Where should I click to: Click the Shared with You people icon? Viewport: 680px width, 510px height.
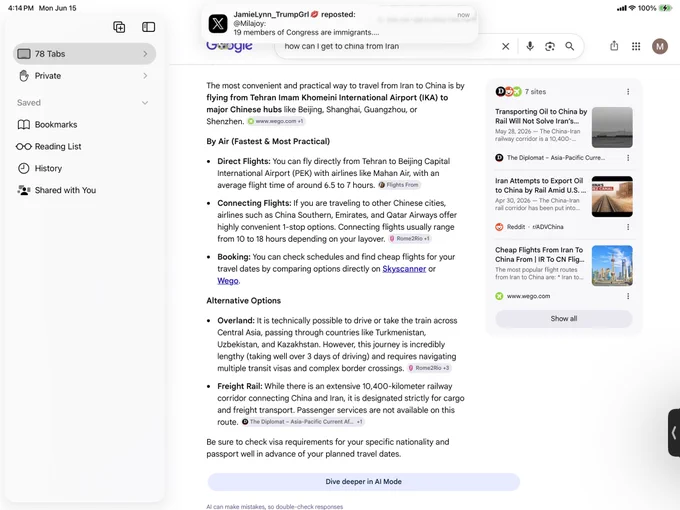pos(23,190)
